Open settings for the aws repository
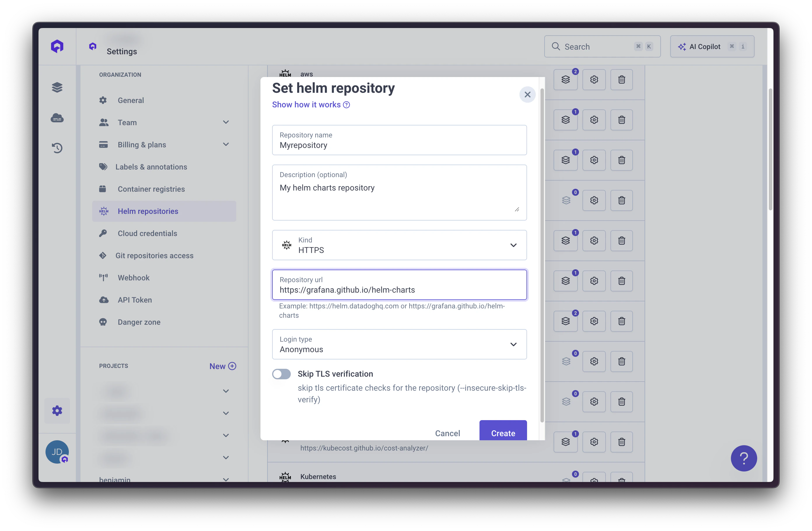Screen dimensions: 812x531 click(594, 80)
